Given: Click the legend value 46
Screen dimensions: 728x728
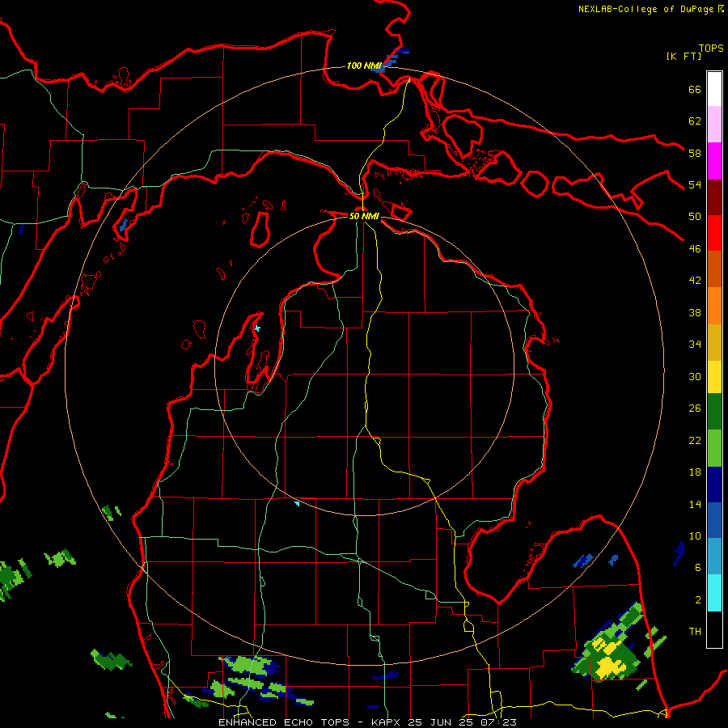Looking at the screenshot, I should point(695,249).
